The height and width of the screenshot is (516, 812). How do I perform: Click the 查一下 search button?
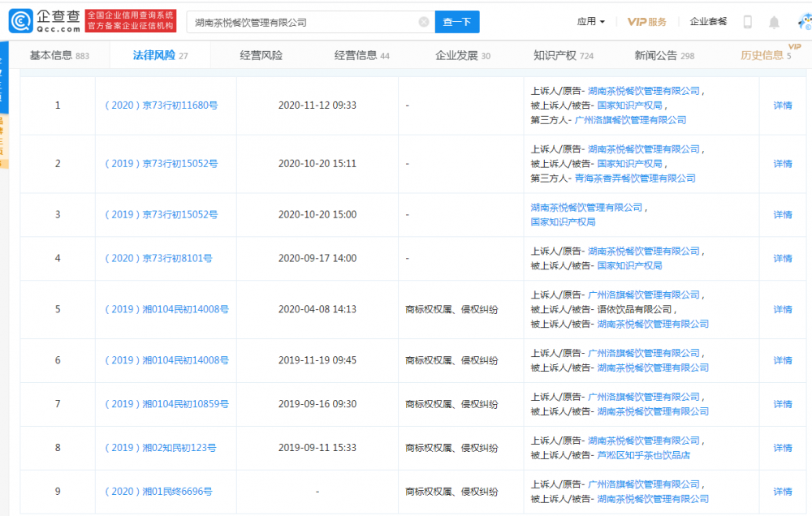coord(457,22)
